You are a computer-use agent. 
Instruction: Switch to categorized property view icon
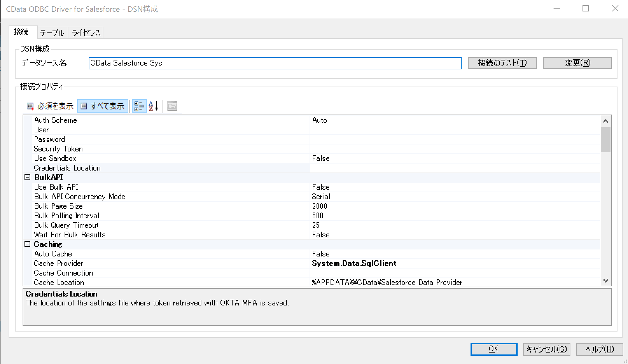point(139,106)
